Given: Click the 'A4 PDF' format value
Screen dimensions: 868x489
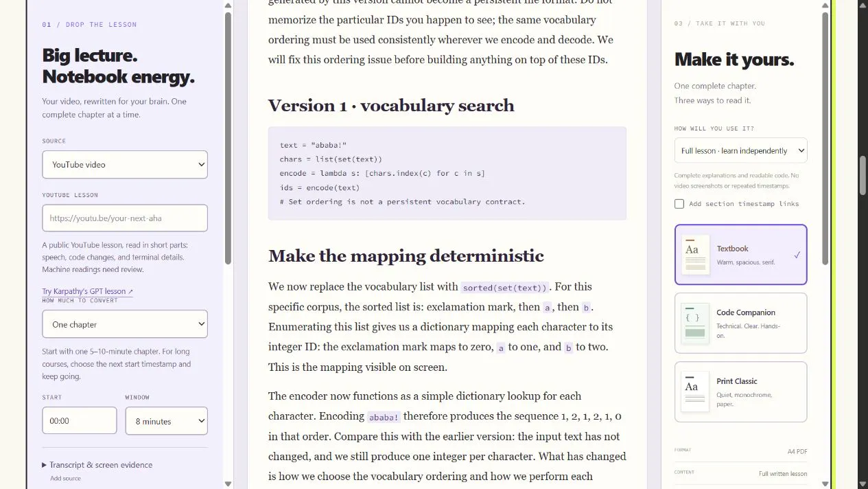Looking at the screenshot, I should click(x=797, y=452).
